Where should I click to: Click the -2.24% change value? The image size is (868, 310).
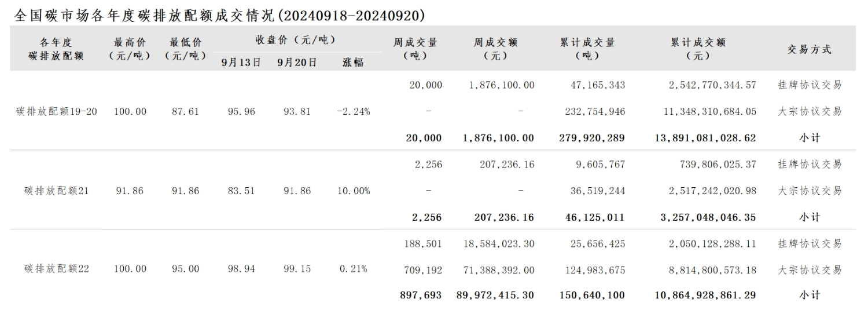pos(353,112)
